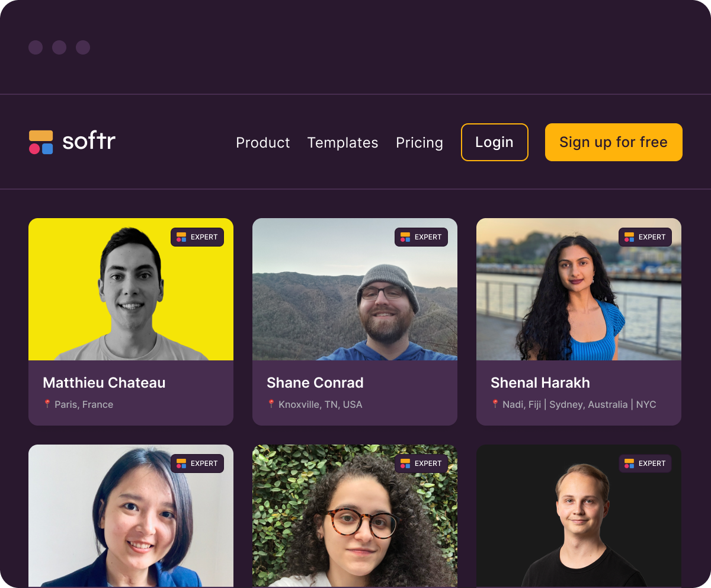Viewport: 711px width, 588px height.
Task: Open the bottom-left expert's profile photo
Action: click(130, 516)
